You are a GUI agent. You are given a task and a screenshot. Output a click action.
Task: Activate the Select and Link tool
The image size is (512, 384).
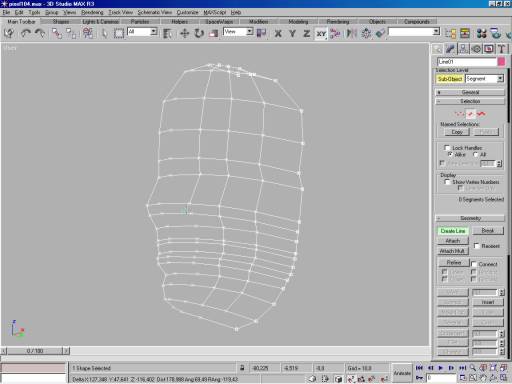coord(57,33)
